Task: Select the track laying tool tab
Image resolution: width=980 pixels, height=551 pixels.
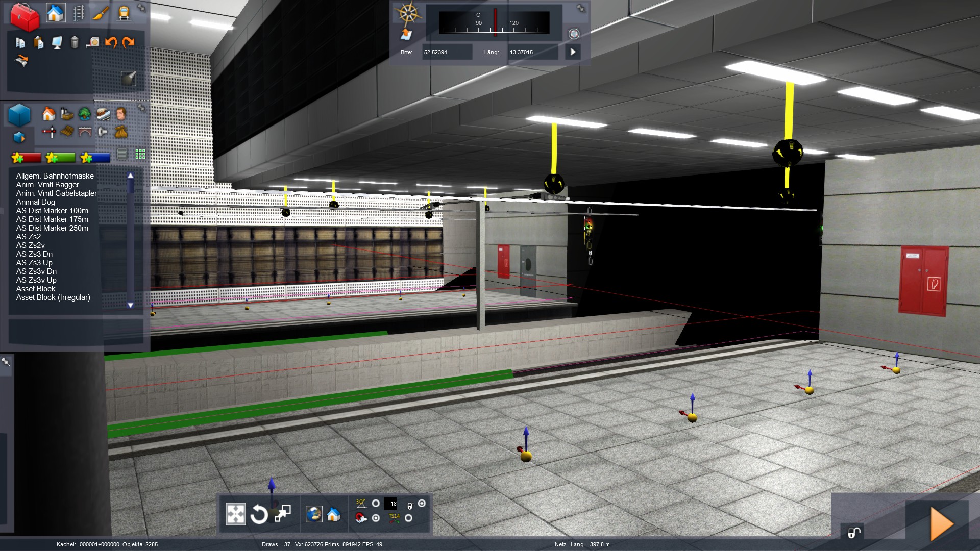Action: pyautogui.click(x=79, y=13)
